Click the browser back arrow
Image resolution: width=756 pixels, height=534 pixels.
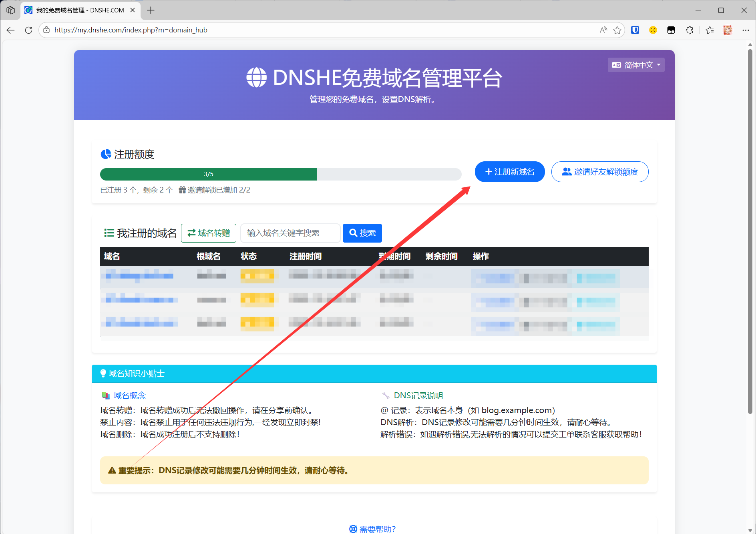[11, 30]
